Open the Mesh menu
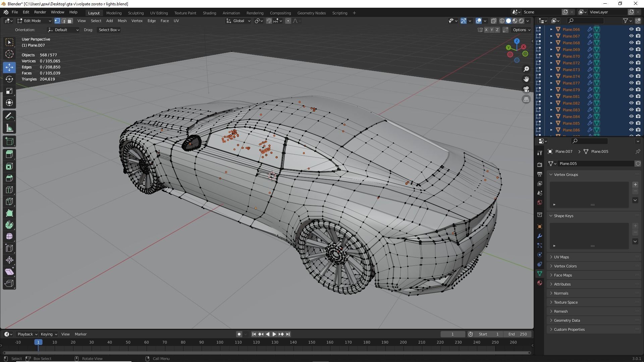 pos(122,21)
